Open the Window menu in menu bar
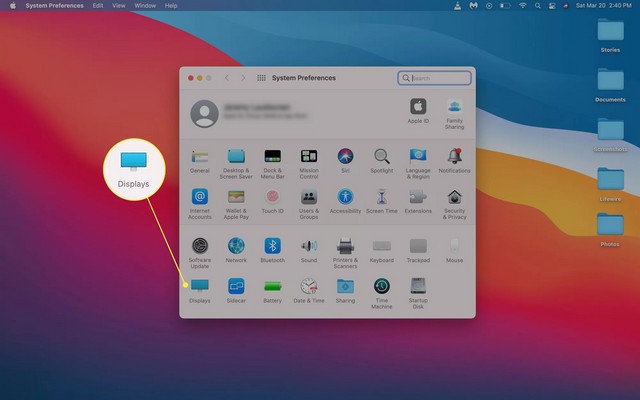Image resolution: width=640 pixels, height=400 pixels. coord(144,6)
